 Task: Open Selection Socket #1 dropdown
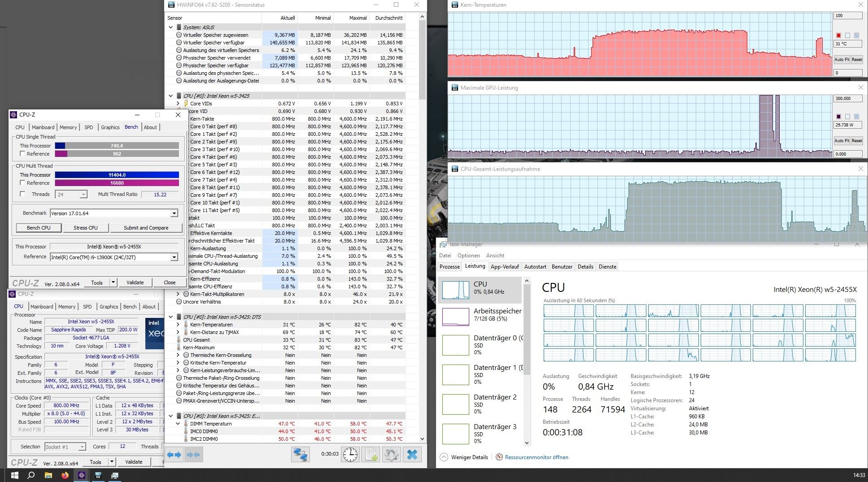82,447
